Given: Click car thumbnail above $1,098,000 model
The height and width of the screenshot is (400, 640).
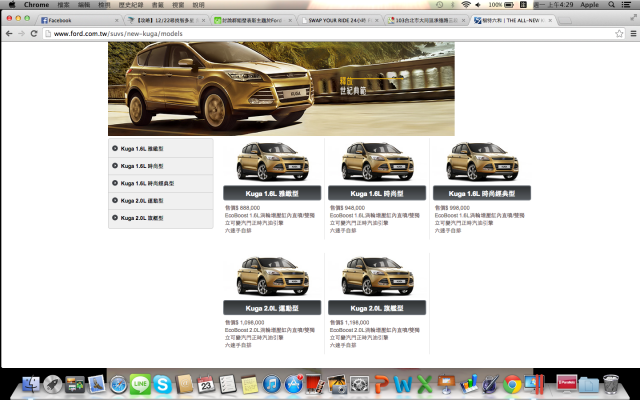Looking at the screenshot, I should coord(272,276).
